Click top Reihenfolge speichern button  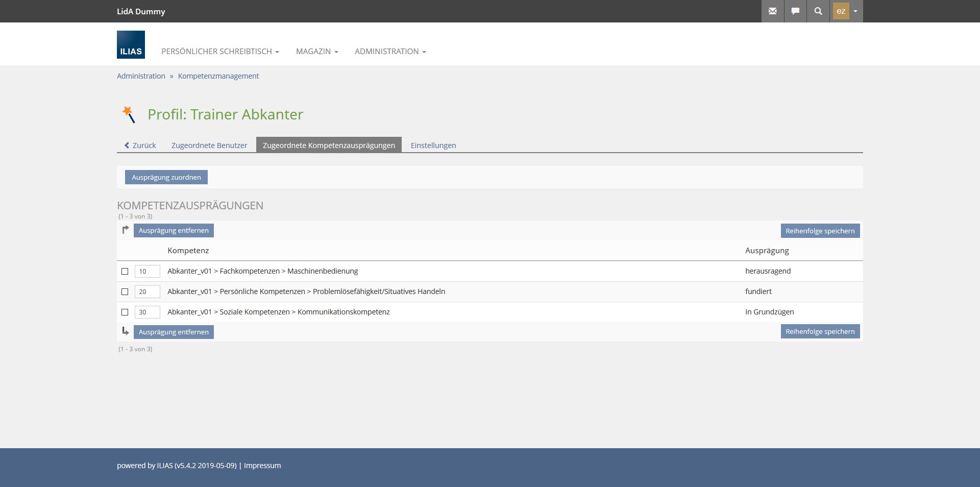coord(820,231)
